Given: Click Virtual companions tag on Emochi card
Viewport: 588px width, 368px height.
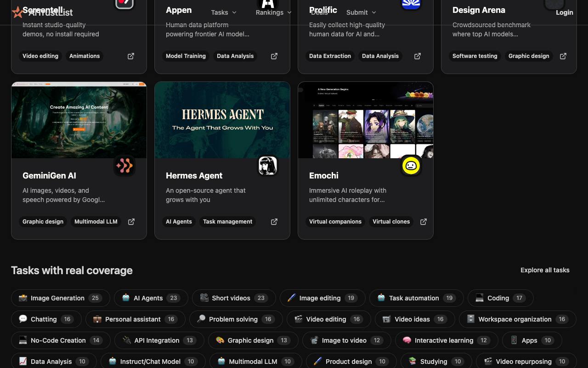Looking at the screenshot, I should click(335, 222).
